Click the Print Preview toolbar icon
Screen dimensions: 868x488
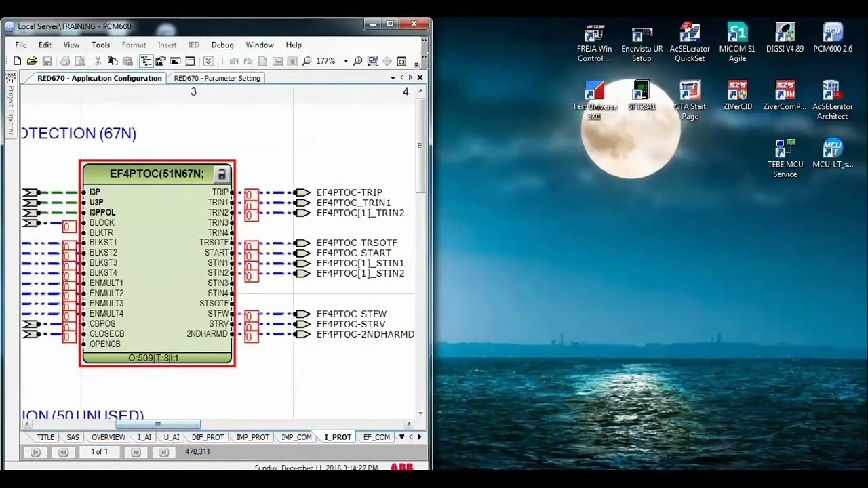click(x=79, y=61)
